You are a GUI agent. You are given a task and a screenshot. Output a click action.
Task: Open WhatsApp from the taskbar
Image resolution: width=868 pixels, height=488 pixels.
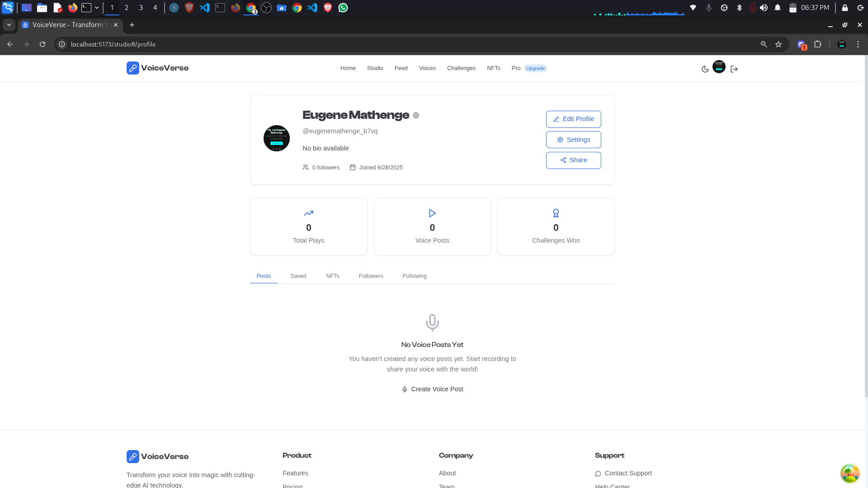(x=343, y=8)
